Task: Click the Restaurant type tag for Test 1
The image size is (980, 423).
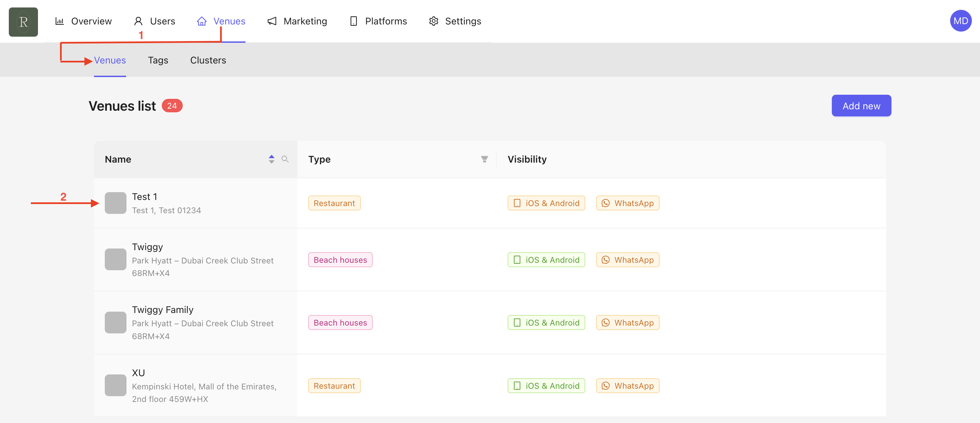Action: point(334,203)
